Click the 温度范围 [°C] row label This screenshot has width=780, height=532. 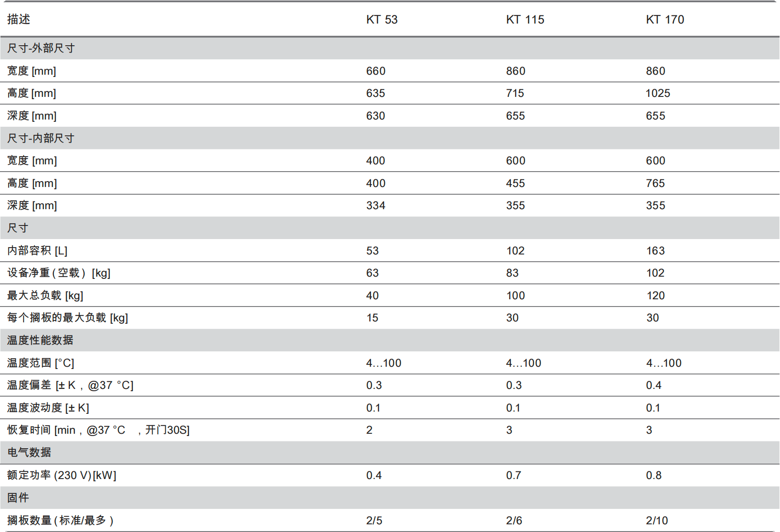40,363
